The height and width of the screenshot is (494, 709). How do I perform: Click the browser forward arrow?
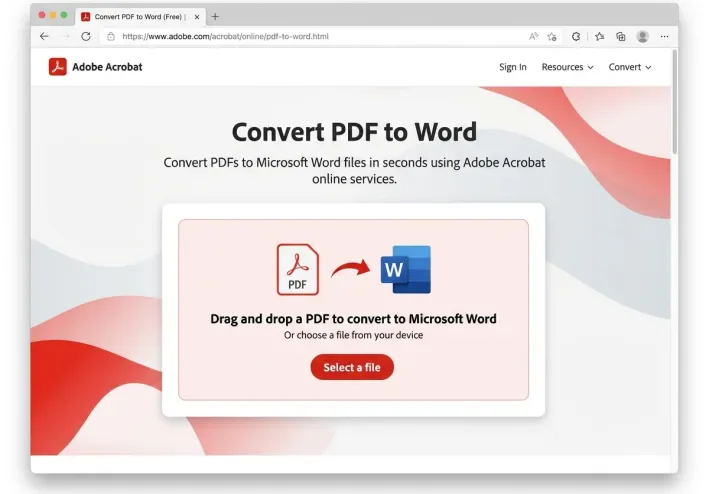coord(66,36)
